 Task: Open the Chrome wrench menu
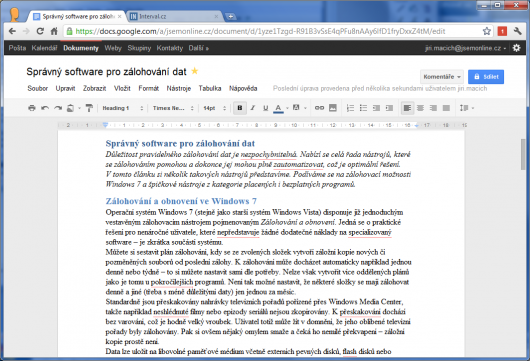click(x=517, y=31)
